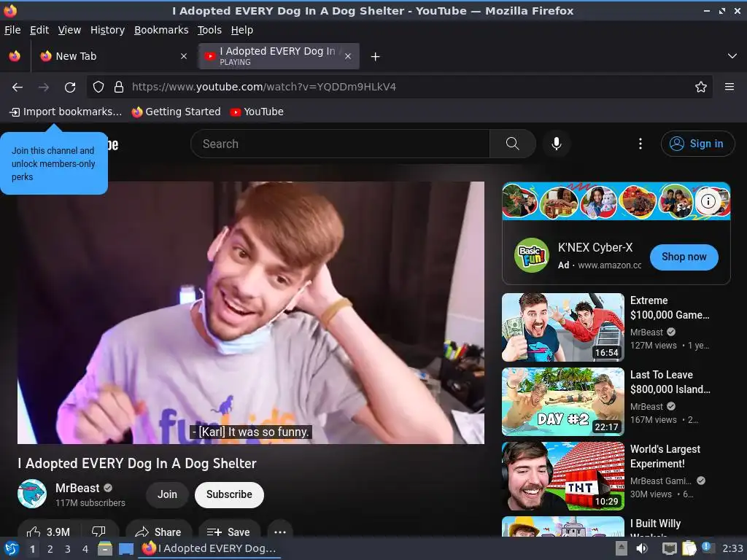Open the File menu

[x=12, y=30]
